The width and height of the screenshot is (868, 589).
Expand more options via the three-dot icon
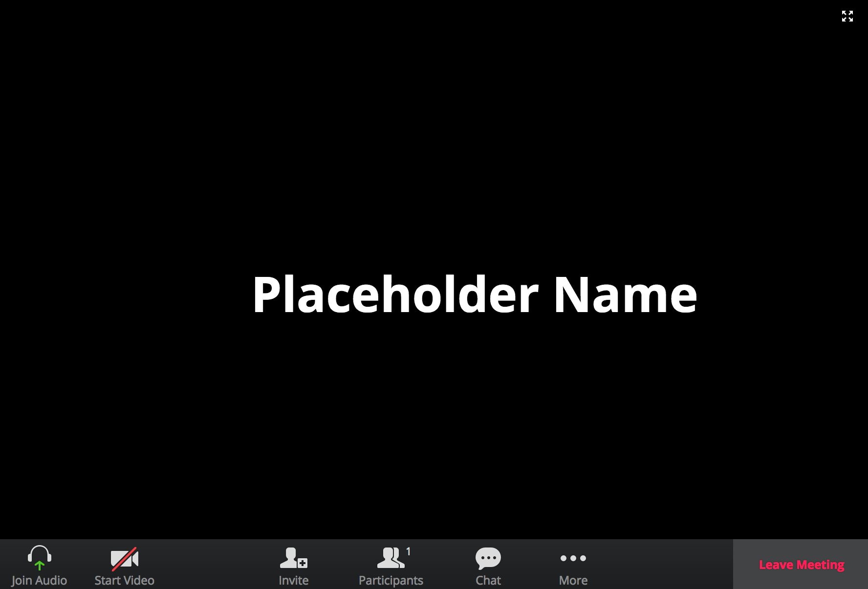pos(573,558)
